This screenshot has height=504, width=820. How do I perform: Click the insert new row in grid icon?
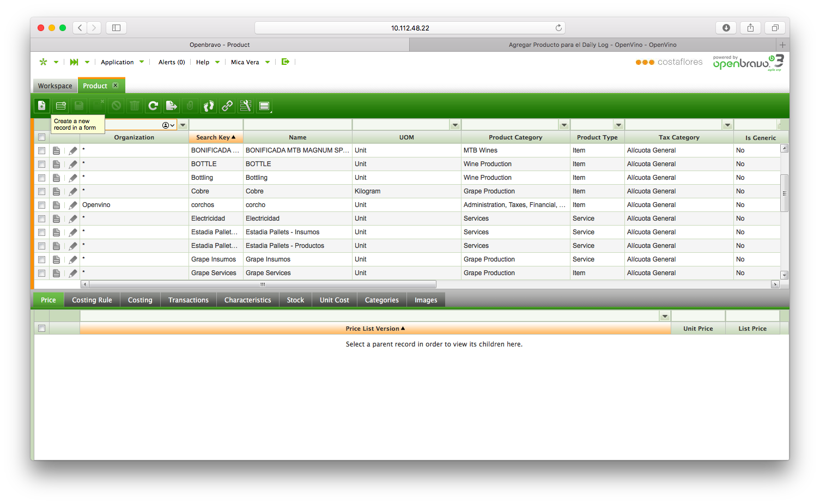pos(60,106)
